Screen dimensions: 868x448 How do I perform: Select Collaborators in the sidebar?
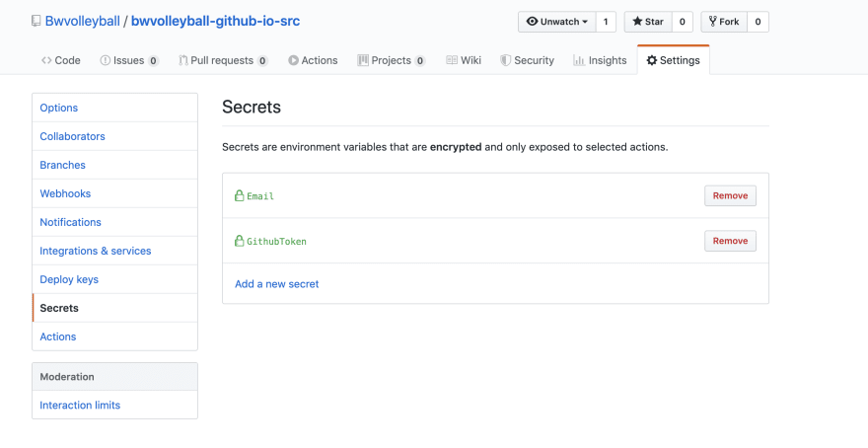point(114,136)
